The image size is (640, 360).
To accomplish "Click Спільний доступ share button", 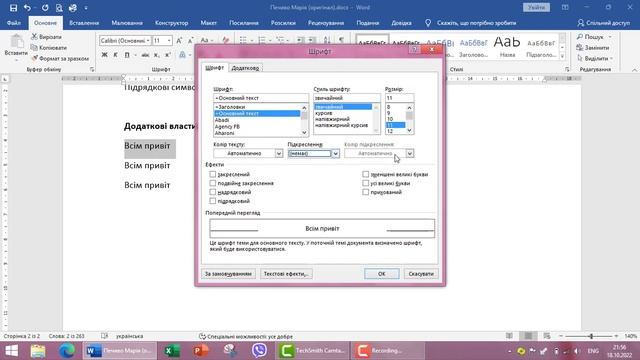I will click(604, 23).
